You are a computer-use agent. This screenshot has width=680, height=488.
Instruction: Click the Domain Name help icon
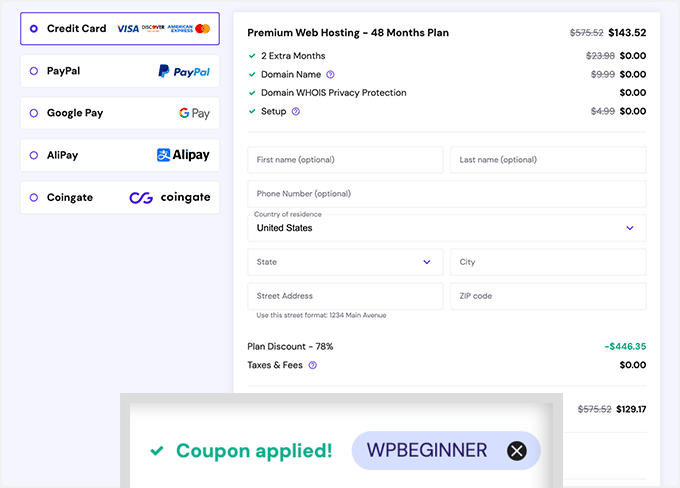331,75
